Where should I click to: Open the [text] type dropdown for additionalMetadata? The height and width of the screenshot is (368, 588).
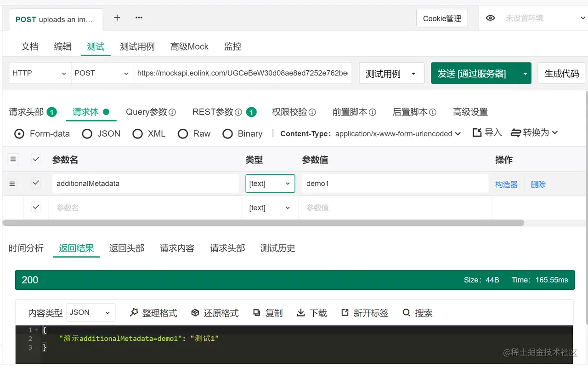270,184
